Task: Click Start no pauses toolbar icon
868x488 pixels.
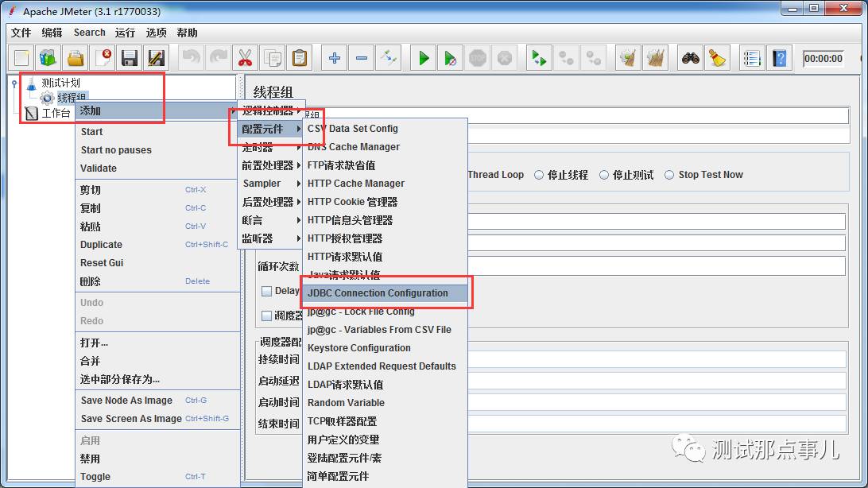Action: tap(451, 58)
